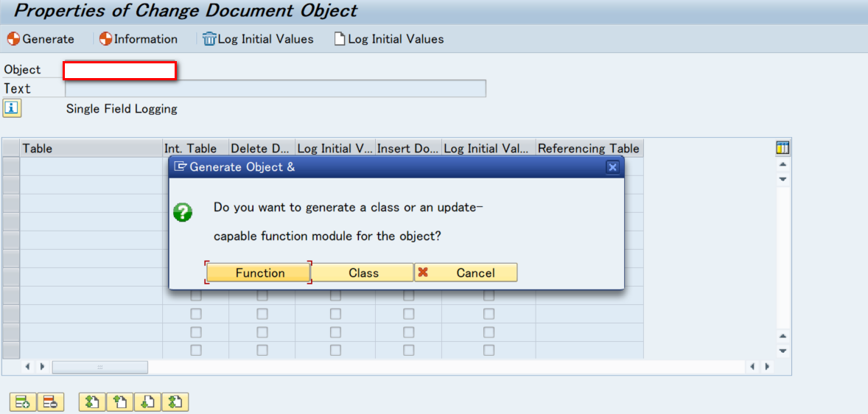Click Log Initial Values with trash icon
Image resolution: width=868 pixels, height=414 pixels.
tap(258, 39)
